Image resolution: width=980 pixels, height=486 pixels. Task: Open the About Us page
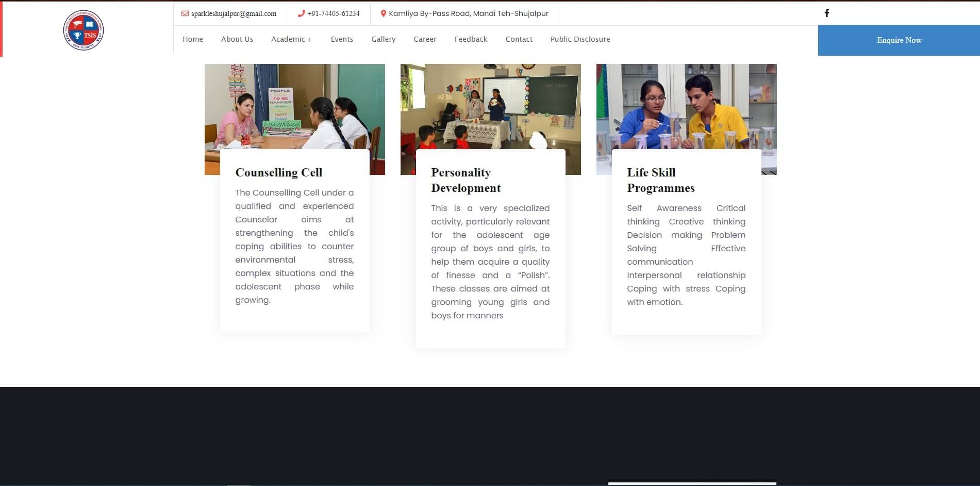coord(237,39)
